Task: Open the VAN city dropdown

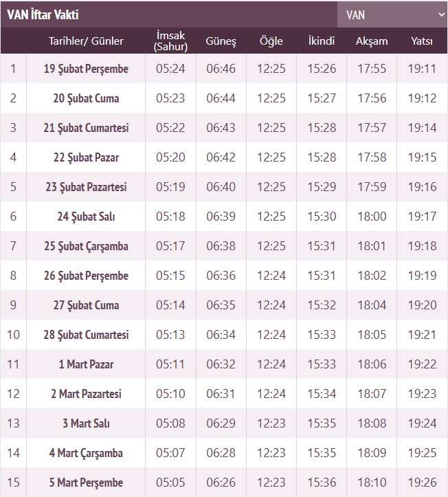Action: tap(392, 15)
